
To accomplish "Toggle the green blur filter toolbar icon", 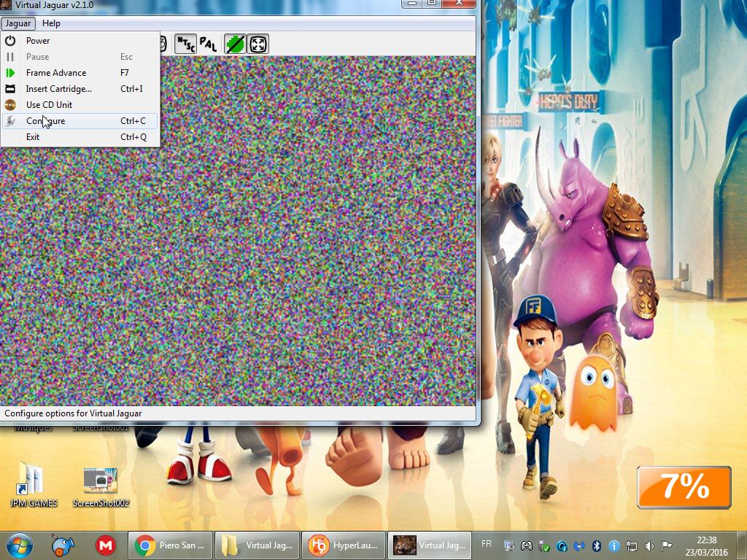I will 235,44.
